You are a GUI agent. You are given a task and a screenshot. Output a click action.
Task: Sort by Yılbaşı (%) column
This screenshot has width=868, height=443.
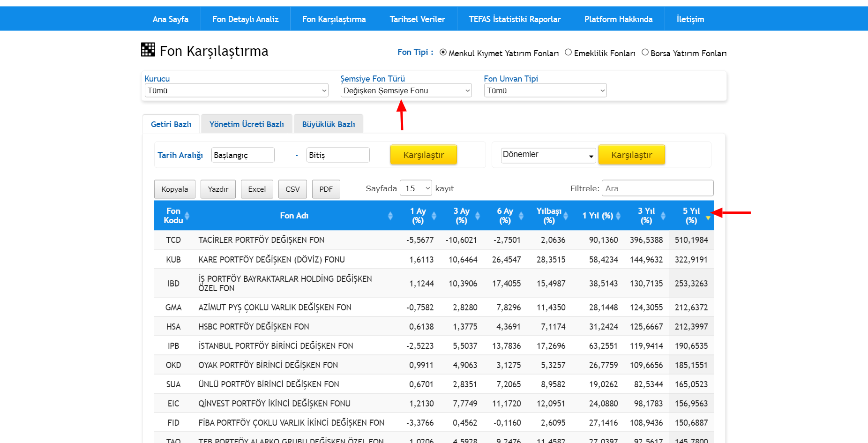(566, 216)
